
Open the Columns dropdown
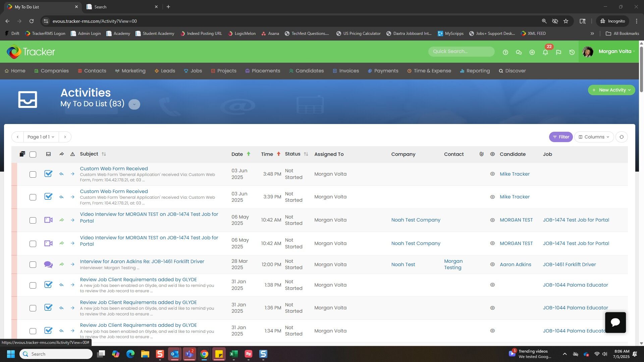594,137
